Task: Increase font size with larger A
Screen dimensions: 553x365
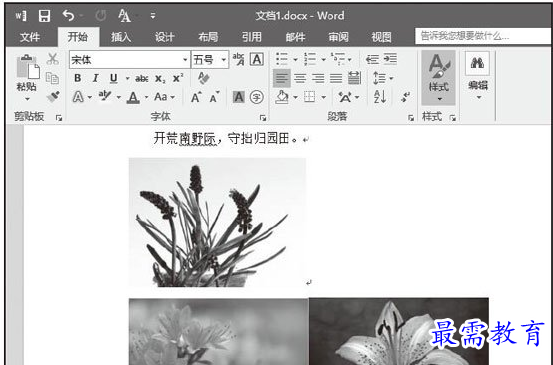Action: pyautogui.click(x=196, y=97)
